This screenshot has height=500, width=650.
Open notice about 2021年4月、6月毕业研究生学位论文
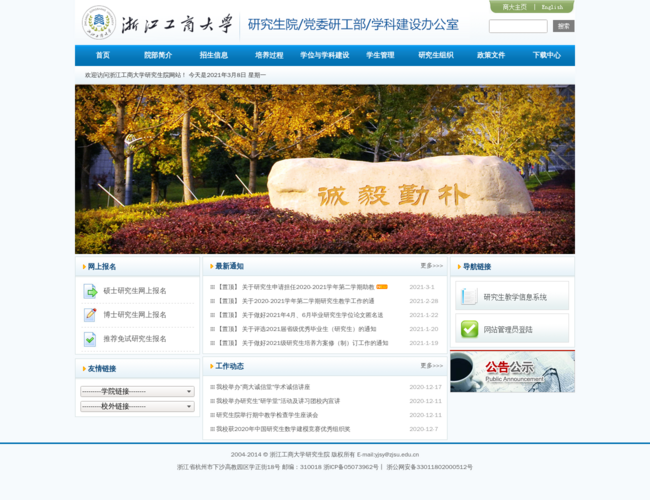pyautogui.click(x=299, y=315)
